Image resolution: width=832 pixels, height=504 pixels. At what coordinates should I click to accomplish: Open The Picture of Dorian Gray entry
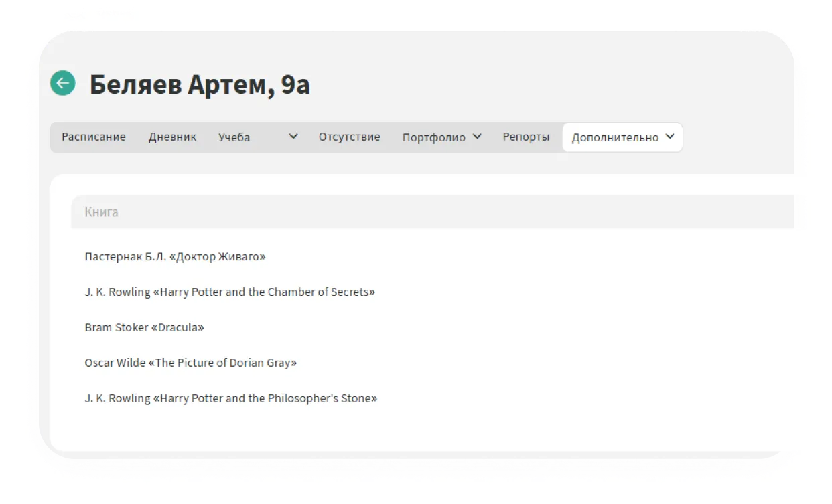(x=190, y=363)
